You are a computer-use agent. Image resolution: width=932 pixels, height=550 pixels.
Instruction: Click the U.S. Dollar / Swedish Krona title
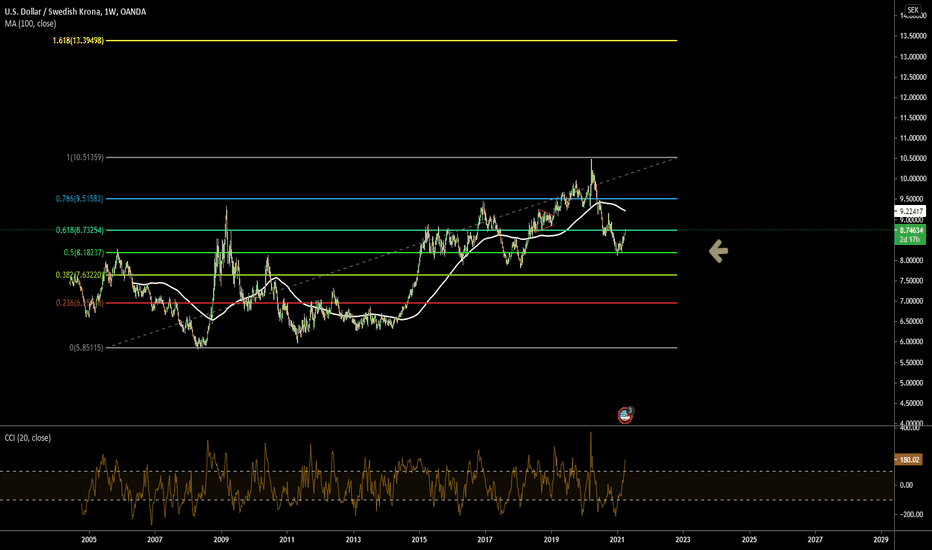(75, 11)
